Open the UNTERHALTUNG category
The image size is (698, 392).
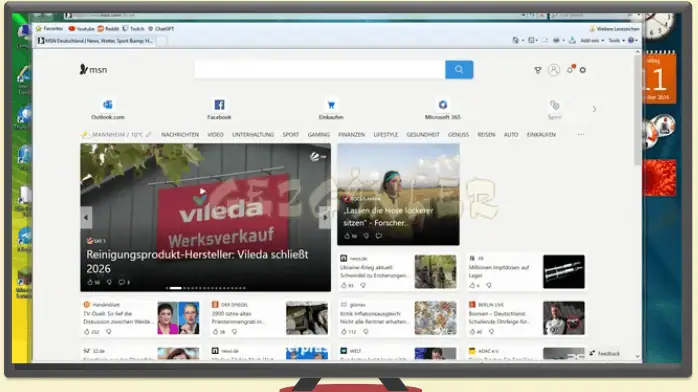pyautogui.click(x=253, y=134)
